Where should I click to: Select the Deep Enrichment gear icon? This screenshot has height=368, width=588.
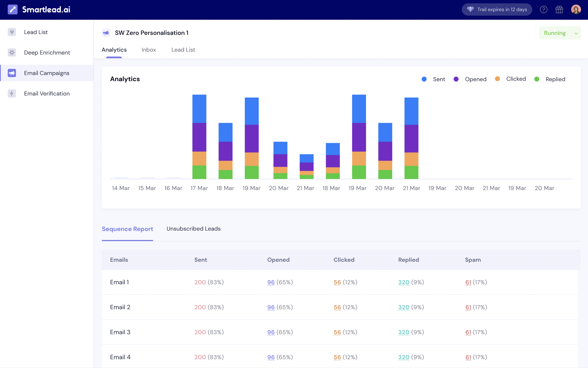[x=12, y=52]
